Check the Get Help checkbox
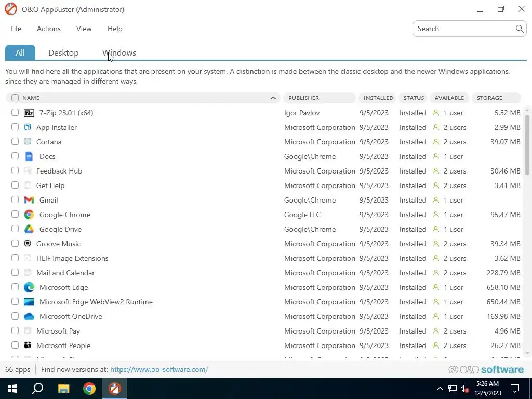Screen dimensions: 532x399 [15, 185]
